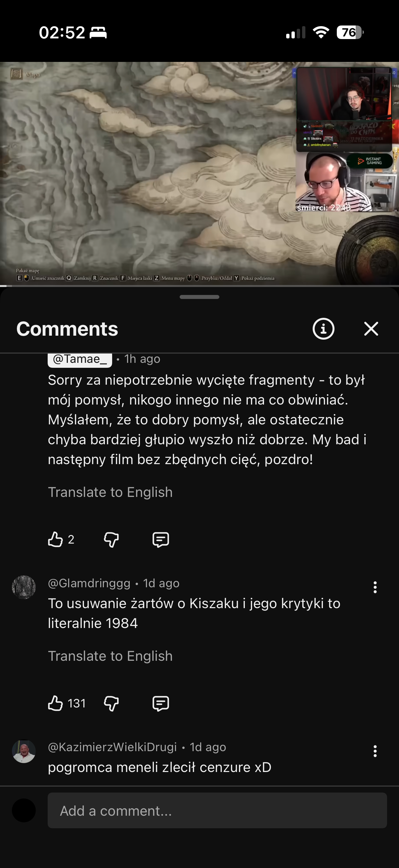Open the @KazimierzWielkiDrugi username link
Viewport: 399px width, 868px height.
(112, 747)
